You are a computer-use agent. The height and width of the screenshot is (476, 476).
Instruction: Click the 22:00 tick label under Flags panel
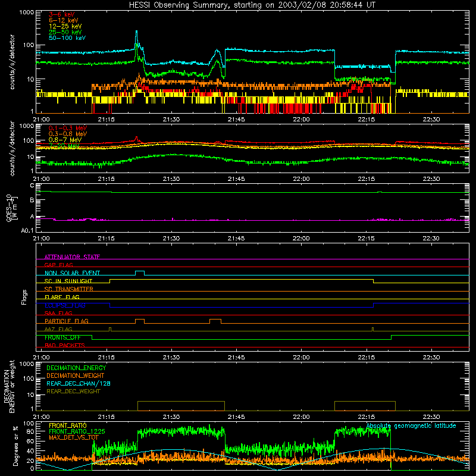point(301,358)
